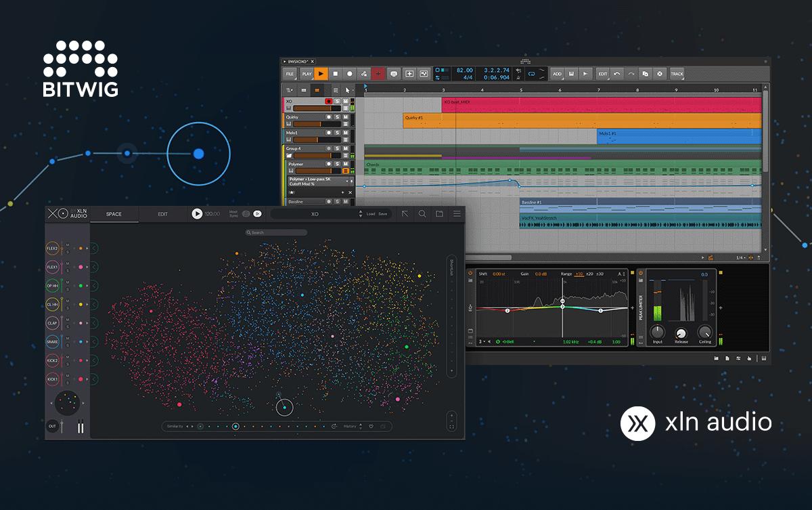Open the XO preset selector dropdown

pos(359,213)
